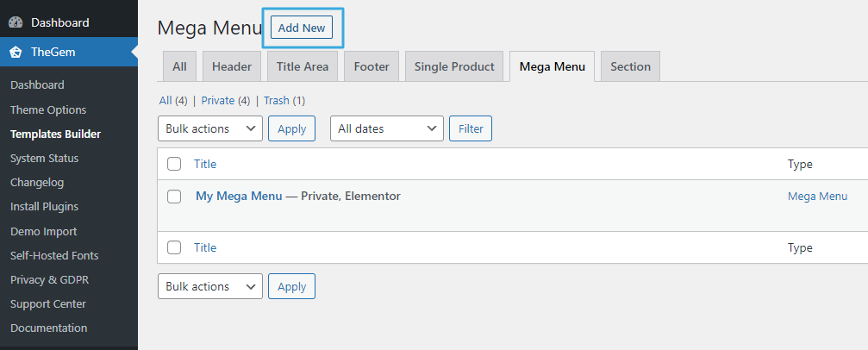Select the My Mega Menu row checkbox
This screenshot has width=868, height=350.
tap(174, 197)
